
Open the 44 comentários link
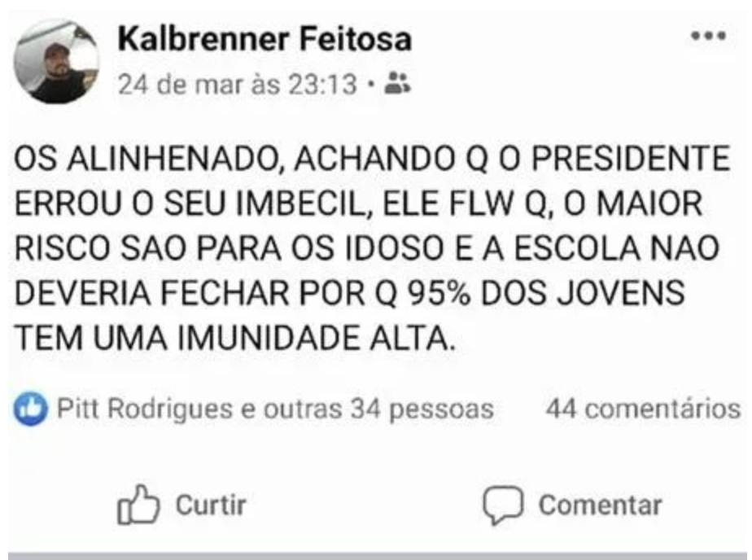pos(641,409)
